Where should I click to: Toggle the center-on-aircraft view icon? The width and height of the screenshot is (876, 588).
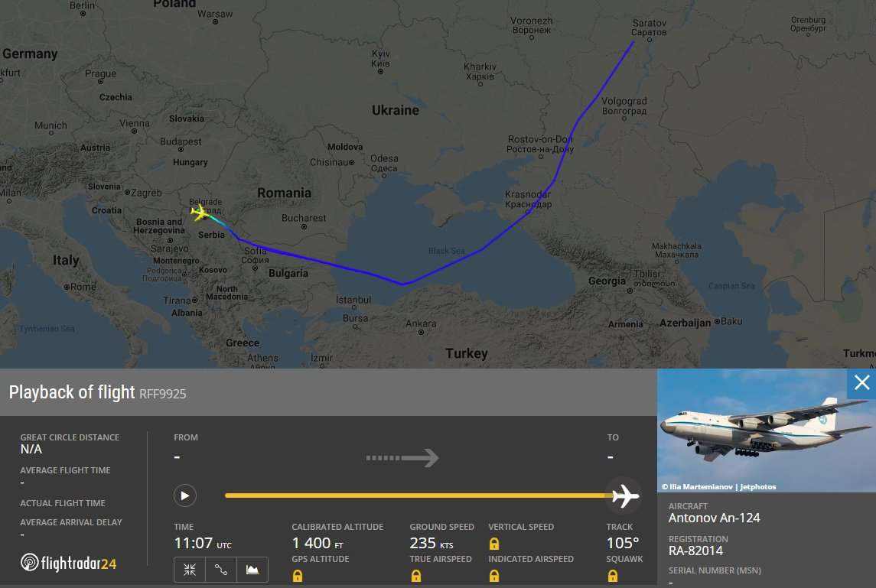click(190, 570)
